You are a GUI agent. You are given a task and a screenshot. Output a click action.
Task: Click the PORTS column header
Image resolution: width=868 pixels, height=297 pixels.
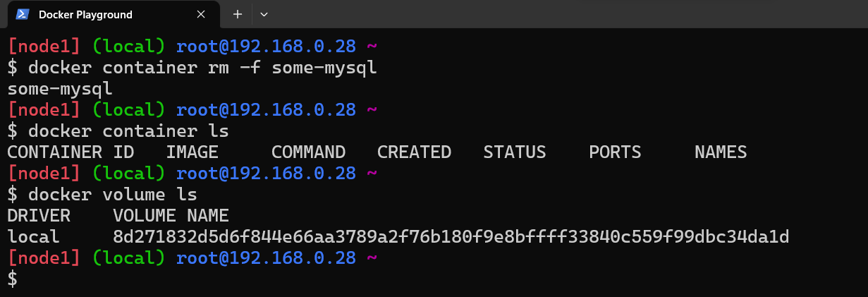coord(615,152)
